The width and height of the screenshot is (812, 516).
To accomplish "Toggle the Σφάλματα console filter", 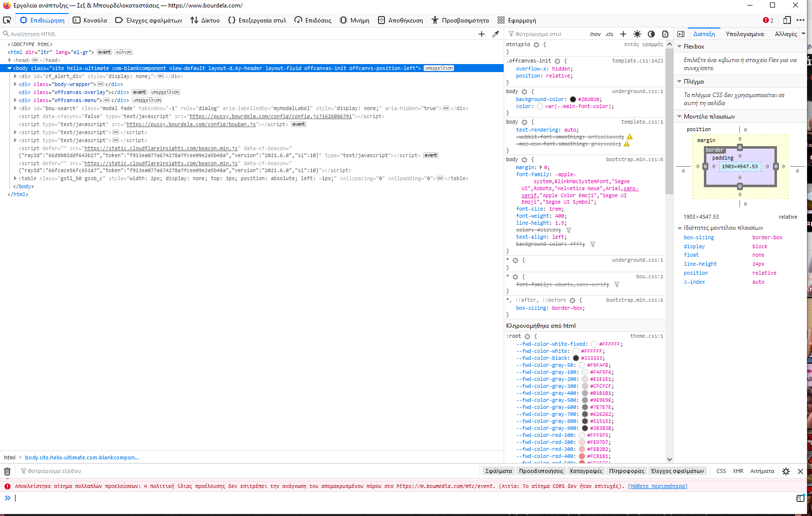I will point(499,471).
